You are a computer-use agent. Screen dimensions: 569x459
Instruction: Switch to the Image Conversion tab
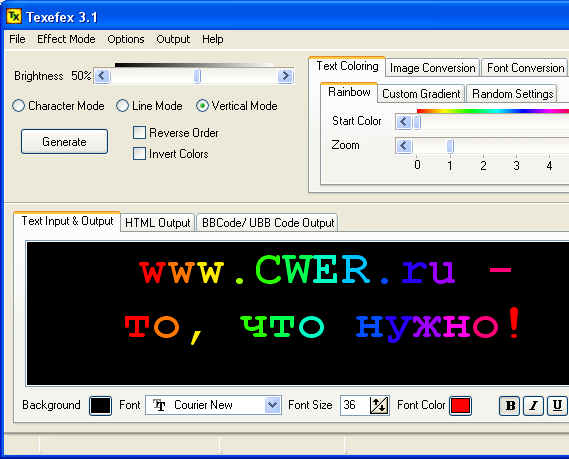click(433, 68)
